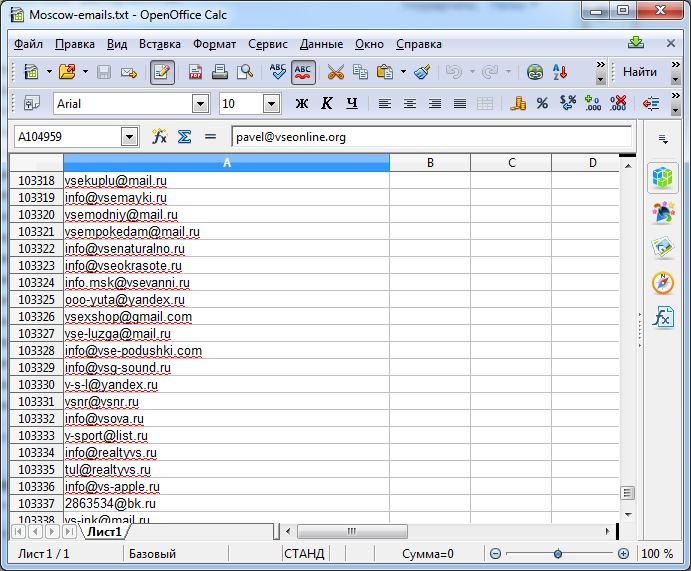Click the Decrease Indent icon
Viewport: 691px width, 571px height.
click(651, 104)
